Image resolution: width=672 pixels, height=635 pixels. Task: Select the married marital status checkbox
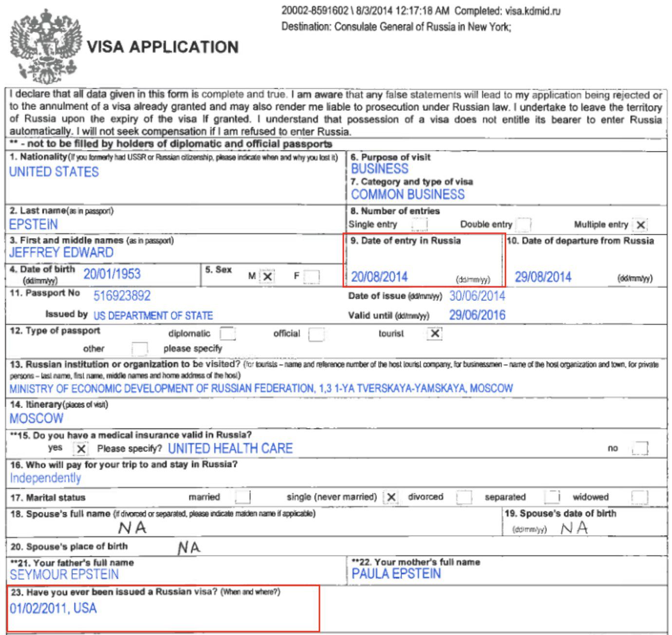242,497
